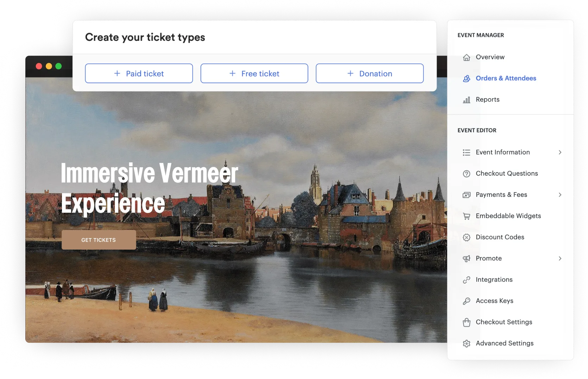Open the Integrations page
This screenshot has height=379, width=588.
coord(494,280)
